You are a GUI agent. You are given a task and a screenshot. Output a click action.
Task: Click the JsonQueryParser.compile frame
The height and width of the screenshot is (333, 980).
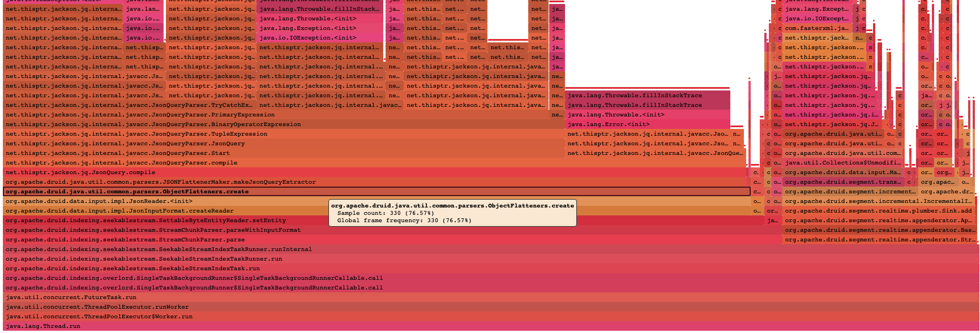(x=375, y=163)
